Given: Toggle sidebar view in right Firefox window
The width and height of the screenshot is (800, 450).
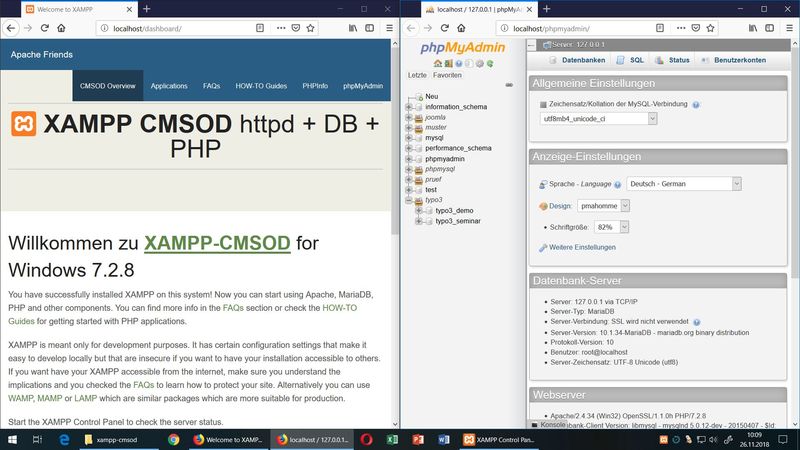Looking at the screenshot, I should click(769, 28).
